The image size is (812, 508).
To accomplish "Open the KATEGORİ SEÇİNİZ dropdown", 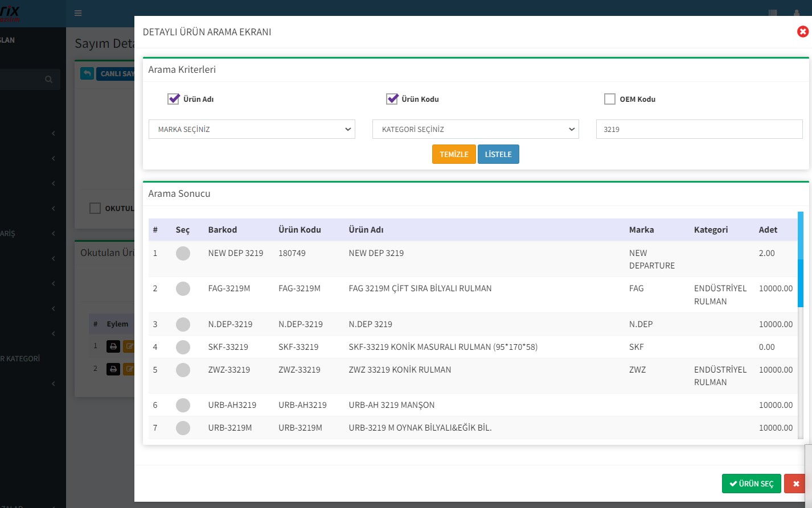I will tap(475, 129).
